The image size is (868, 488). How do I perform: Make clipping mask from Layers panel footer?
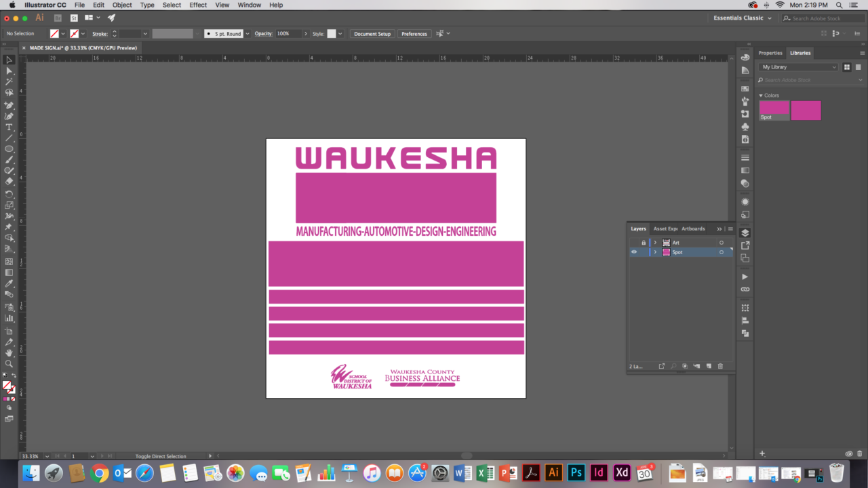(685, 366)
